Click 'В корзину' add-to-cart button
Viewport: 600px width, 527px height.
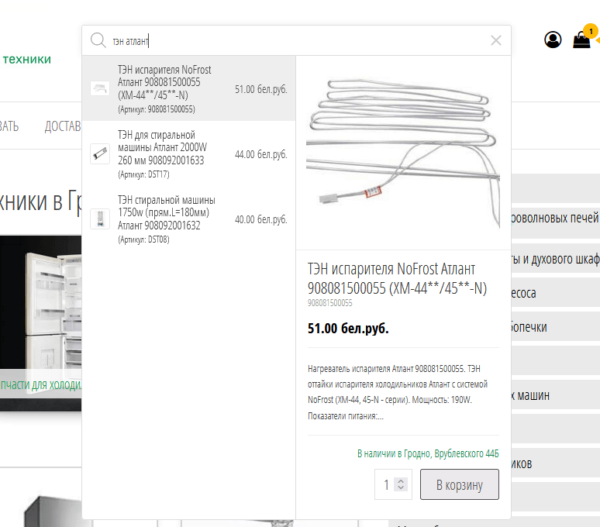(459, 485)
